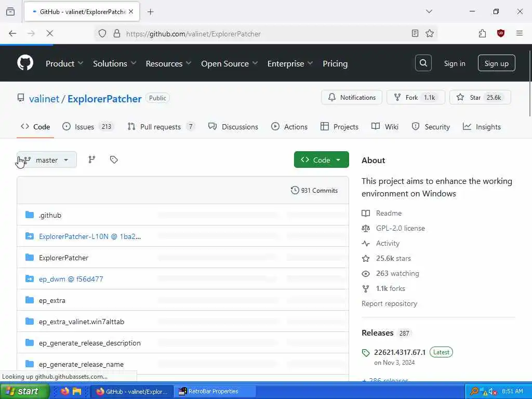Click the Firefox quick launch icon in taskbar
Viewport: 532px width, 399px height.
[65, 391]
